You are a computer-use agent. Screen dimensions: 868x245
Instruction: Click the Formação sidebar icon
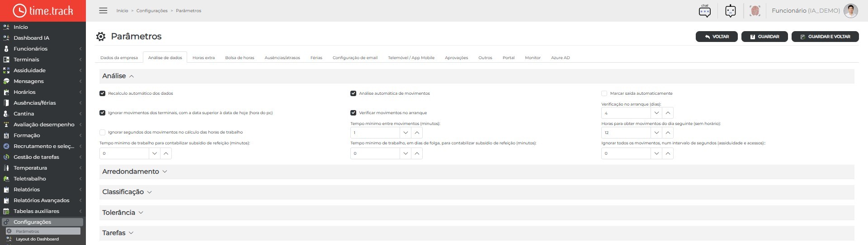click(6, 135)
